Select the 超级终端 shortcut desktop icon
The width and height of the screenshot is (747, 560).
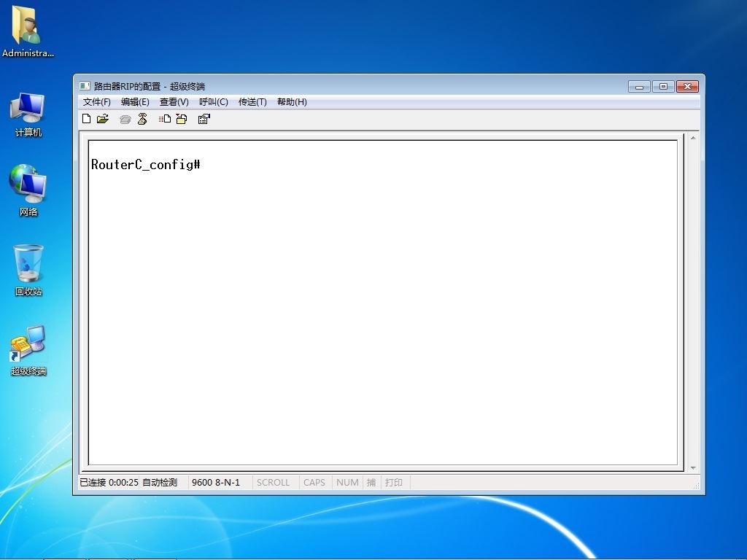pyautogui.click(x=28, y=351)
